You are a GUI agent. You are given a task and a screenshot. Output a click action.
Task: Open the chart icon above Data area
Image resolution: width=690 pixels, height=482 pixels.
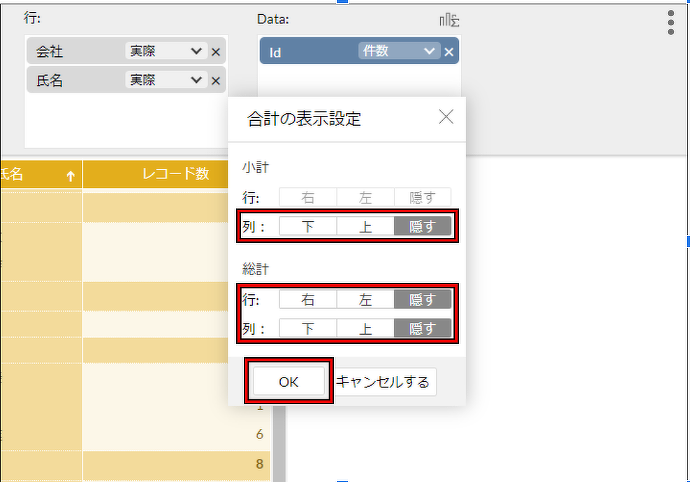tap(449, 20)
